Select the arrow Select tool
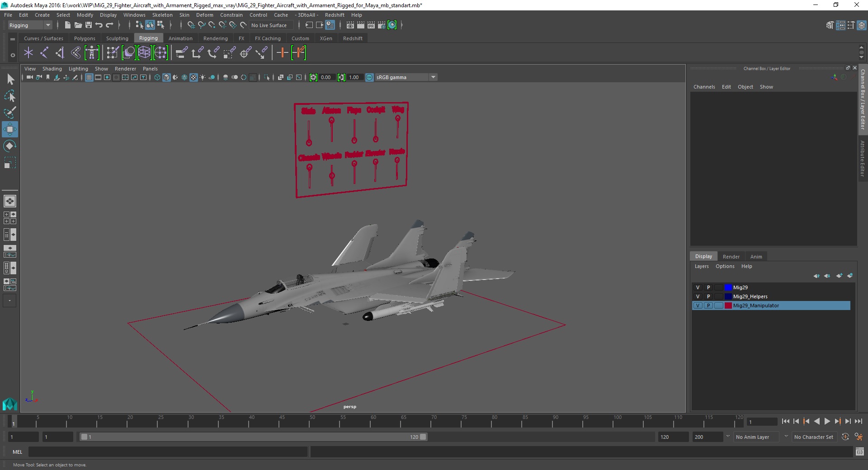 10,80
